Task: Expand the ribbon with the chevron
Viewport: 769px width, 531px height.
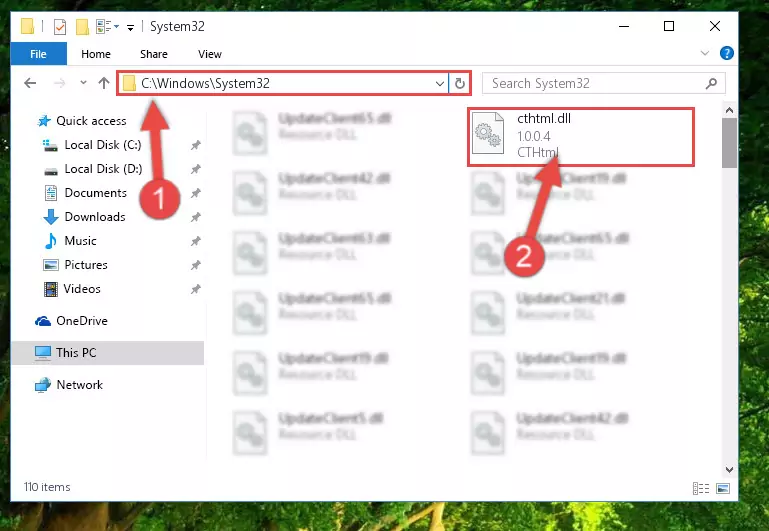Action: coord(705,53)
